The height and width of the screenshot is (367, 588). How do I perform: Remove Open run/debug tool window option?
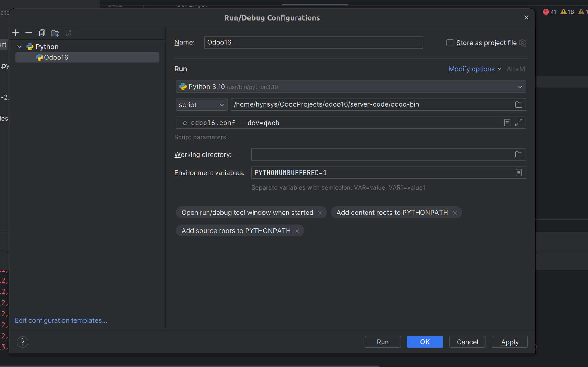click(320, 213)
